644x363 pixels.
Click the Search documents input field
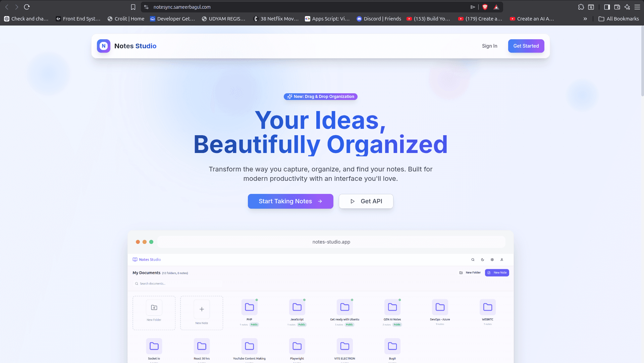[178, 283]
